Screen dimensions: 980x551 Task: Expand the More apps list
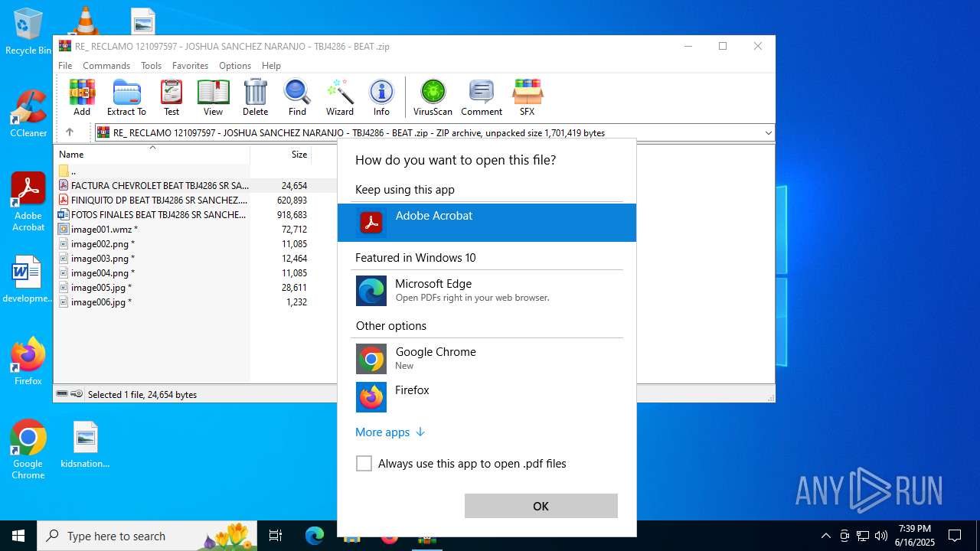coord(390,432)
